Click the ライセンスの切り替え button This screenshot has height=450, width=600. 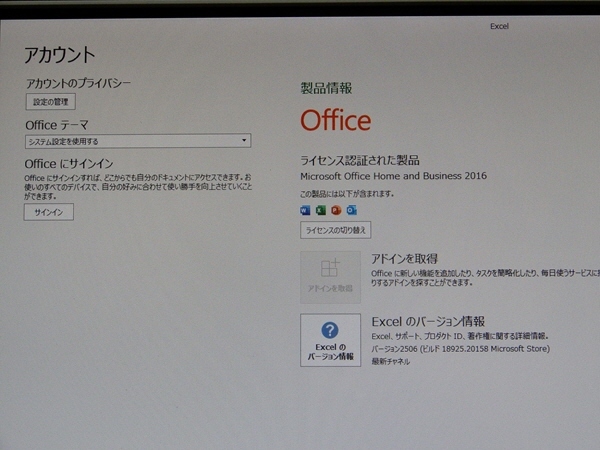tap(336, 230)
